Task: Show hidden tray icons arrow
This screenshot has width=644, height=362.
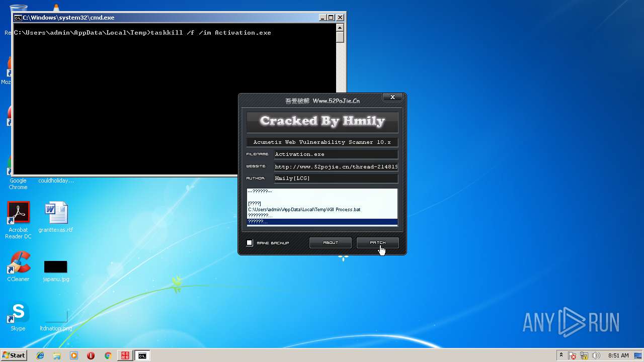Action: (561, 355)
